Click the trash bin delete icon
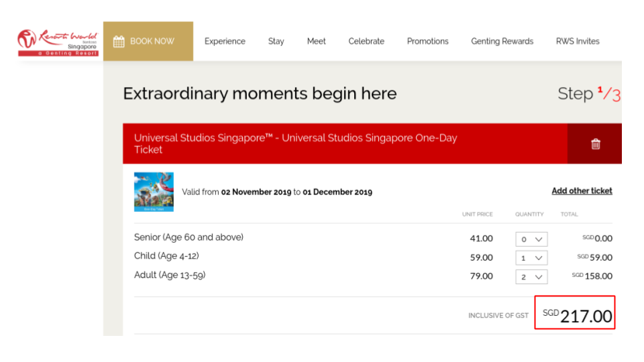Screen dimensions: 644x362 (596, 144)
